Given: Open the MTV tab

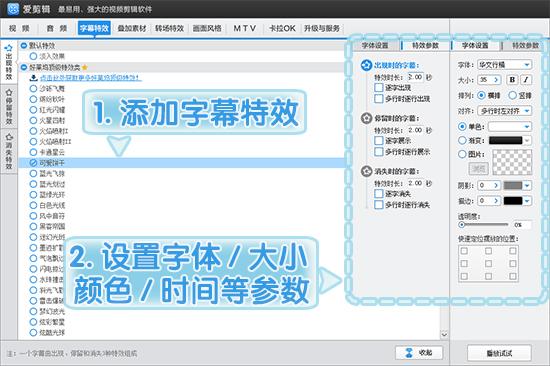Looking at the screenshot, I should (x=244, y=28).
